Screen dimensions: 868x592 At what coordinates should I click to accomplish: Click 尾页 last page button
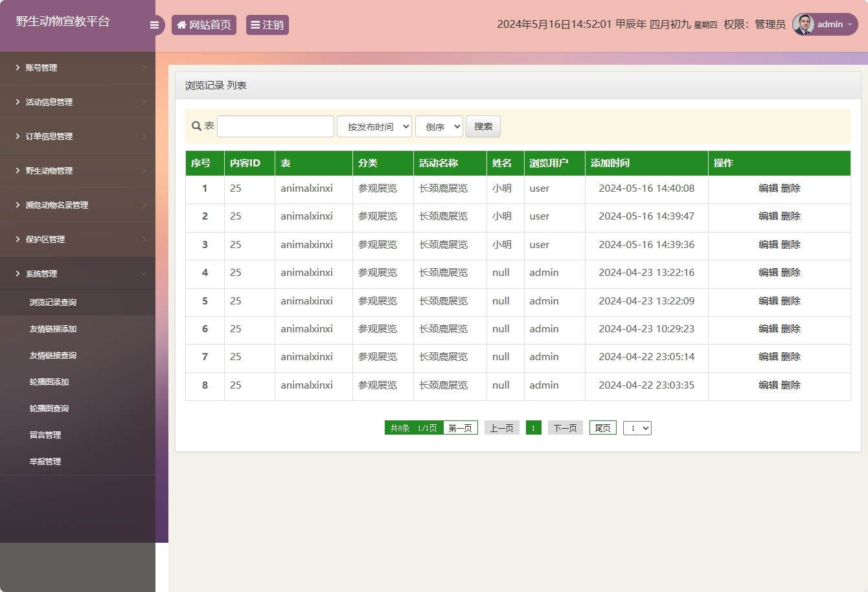pos(602,428)
